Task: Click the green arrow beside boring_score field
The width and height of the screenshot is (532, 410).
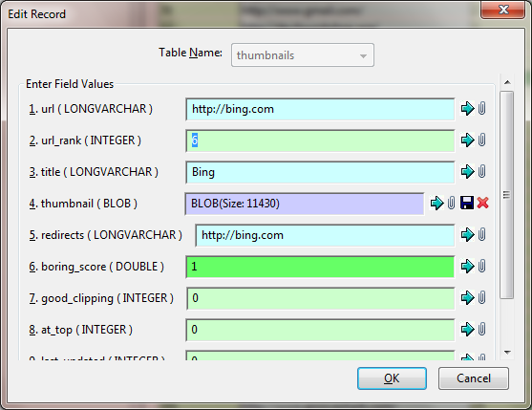Action: coord(468,266)
